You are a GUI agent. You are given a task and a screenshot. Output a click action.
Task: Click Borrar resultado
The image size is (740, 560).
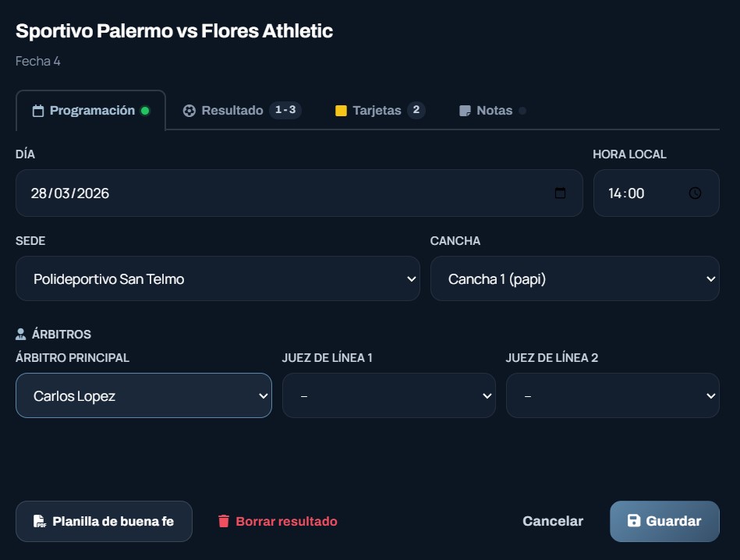tap(278, 521)
